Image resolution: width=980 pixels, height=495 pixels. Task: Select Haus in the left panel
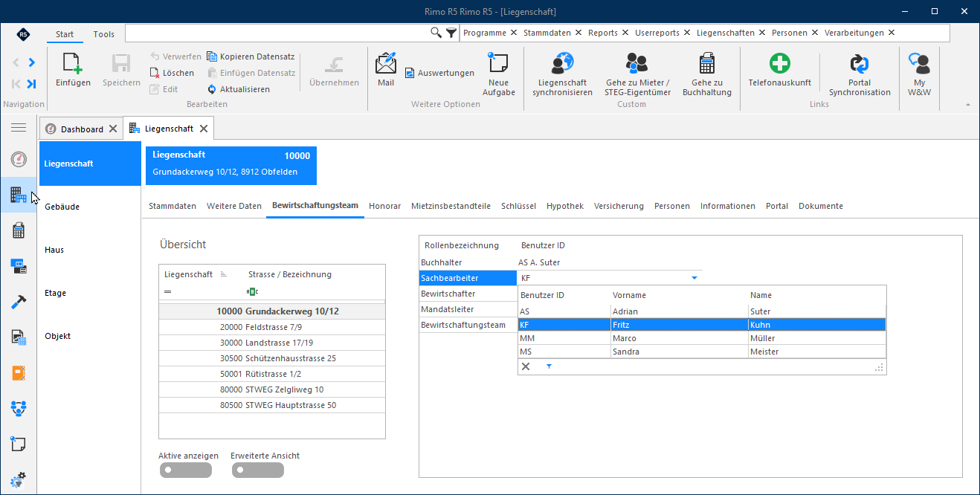(90, 250)
